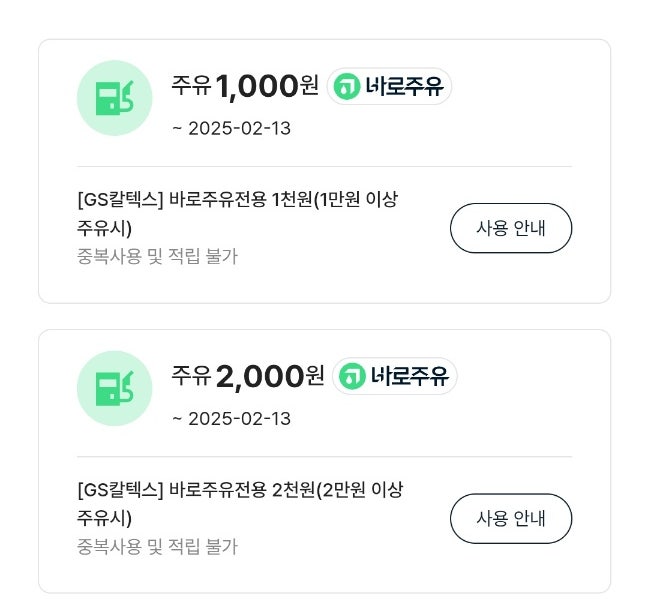
Task: Click the 1만원 이상 주유시 condition text
Action: 360,199
